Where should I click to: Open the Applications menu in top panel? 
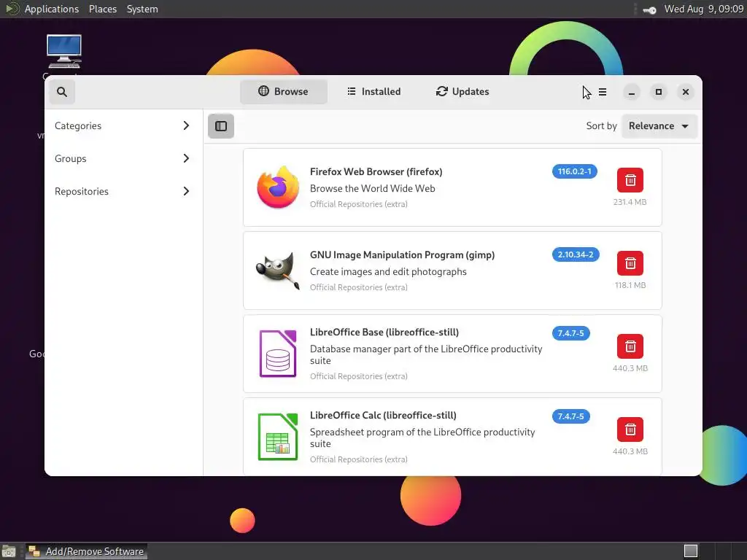pyautogui.click(x=52, y=9)
